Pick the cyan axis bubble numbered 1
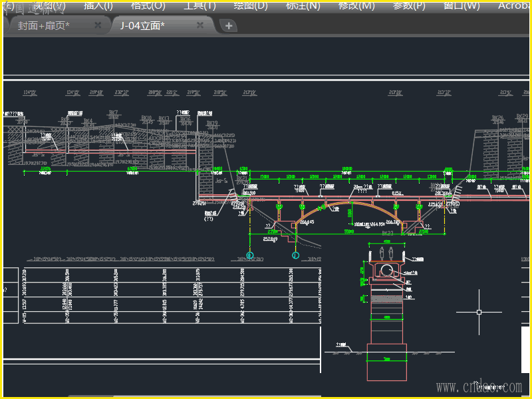This screenshot has width=532, height=399. (x=295, y=255)
